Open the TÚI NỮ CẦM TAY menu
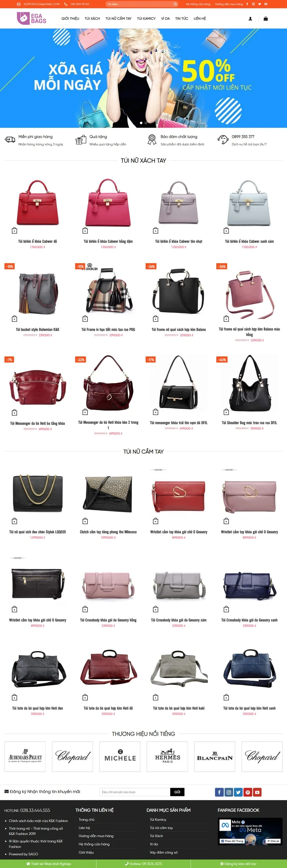The image size is (287, 868). click(118, 19)
